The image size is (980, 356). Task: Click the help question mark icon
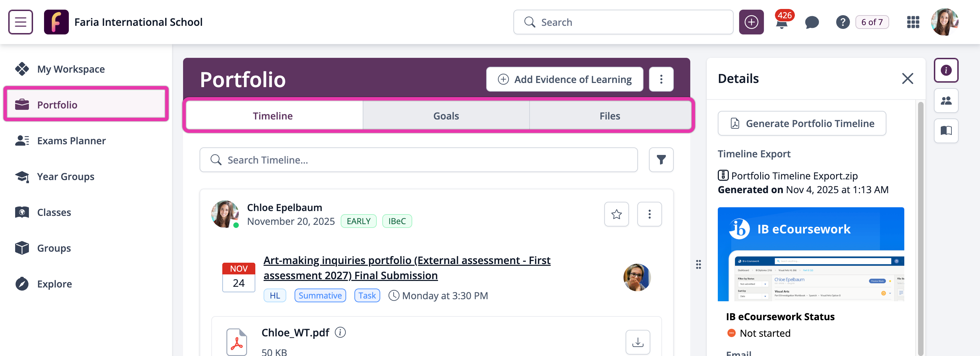click(842, 22)
